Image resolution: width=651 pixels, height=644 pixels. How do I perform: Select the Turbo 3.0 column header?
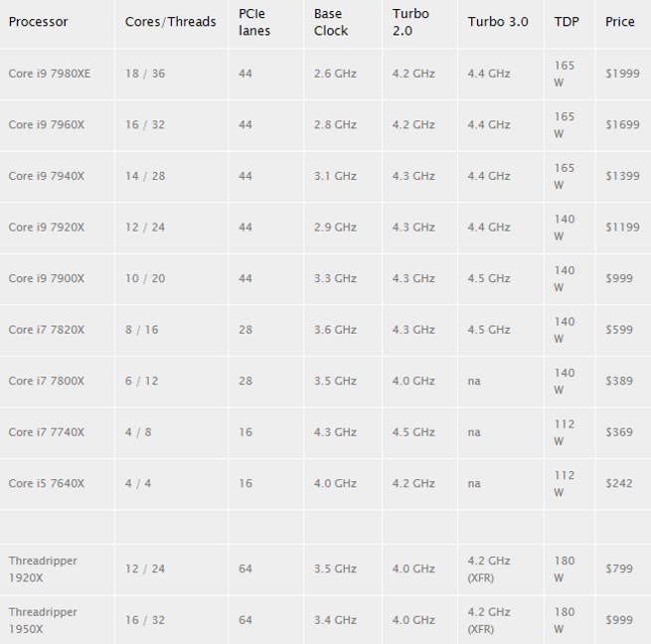(x=498, y=22)
